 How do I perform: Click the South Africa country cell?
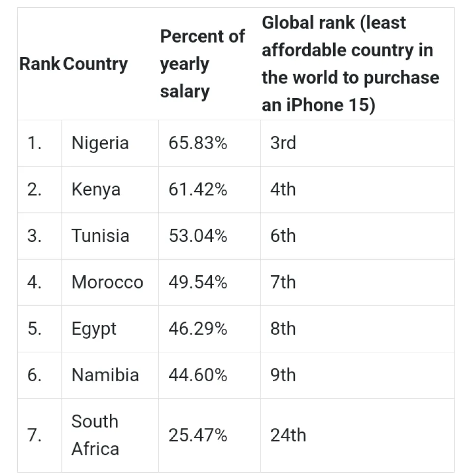[95, 435]
